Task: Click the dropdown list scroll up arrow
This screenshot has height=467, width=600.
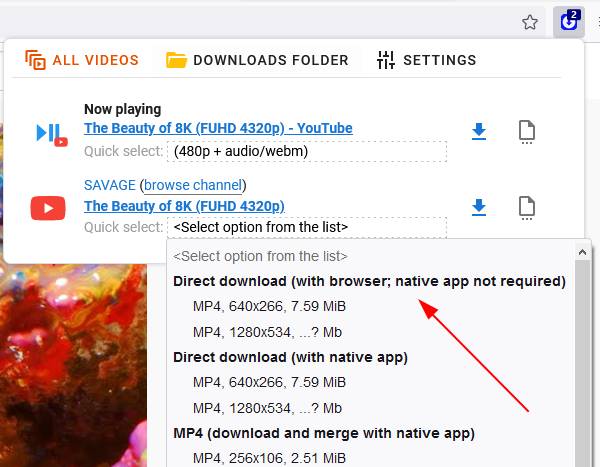Action: point(583,252)
